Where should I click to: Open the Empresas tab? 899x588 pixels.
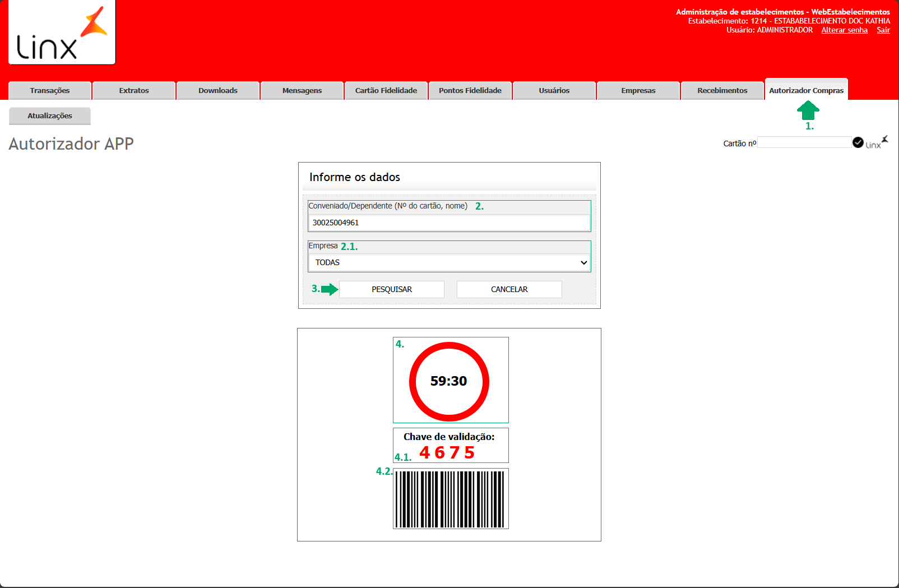coord(638,90)
